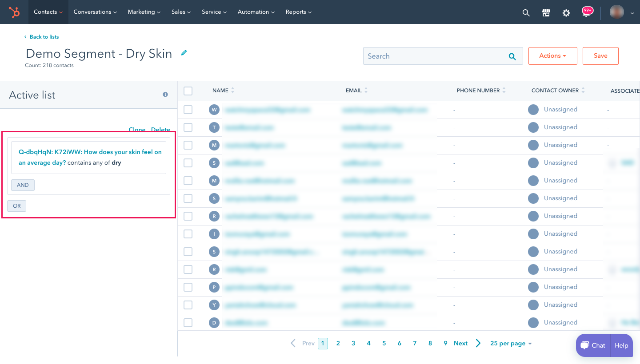
Task: Open the Chat bubble widget
Action: (x=593, y=345)
